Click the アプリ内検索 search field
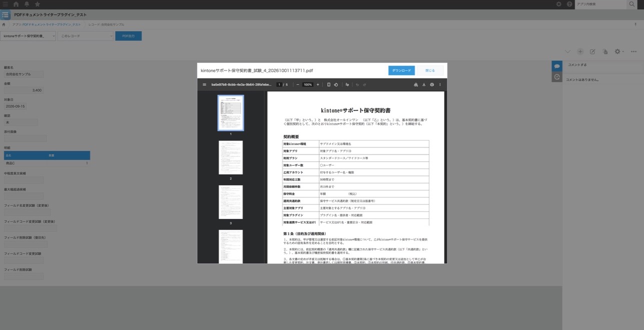 coord(600,4)
